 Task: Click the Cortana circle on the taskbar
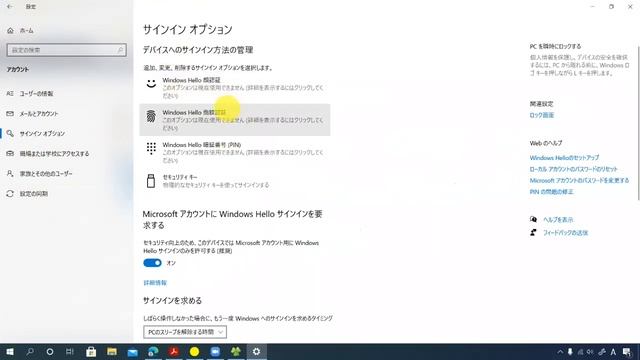(x=50, y=351)
